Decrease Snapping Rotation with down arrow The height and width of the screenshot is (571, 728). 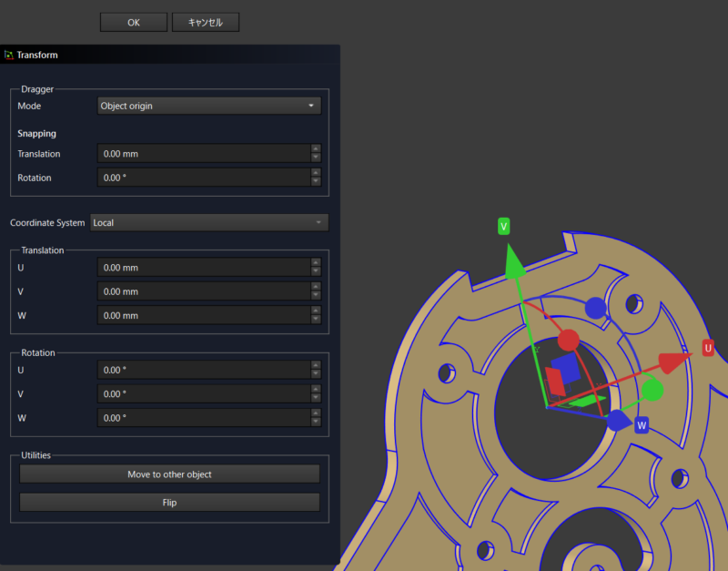pyautogui.click(x=316, y=182)
